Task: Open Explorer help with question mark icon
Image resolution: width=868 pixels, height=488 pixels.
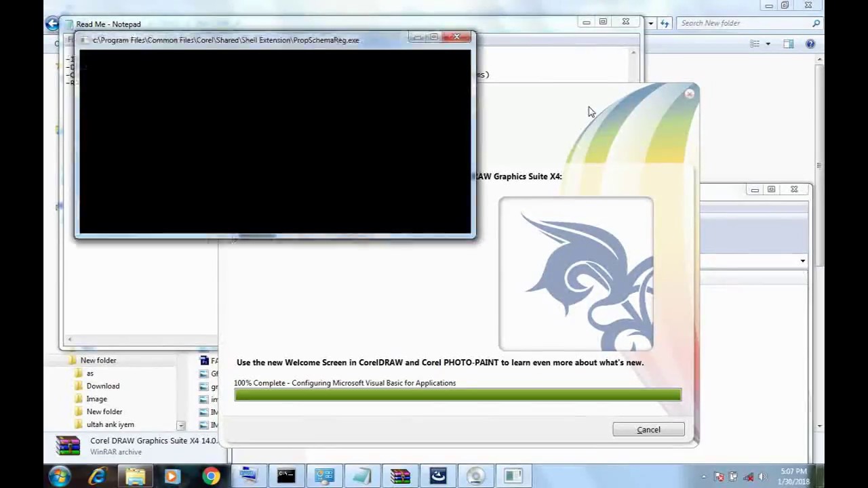Action: pyautogui.click(x=810, y=44)
